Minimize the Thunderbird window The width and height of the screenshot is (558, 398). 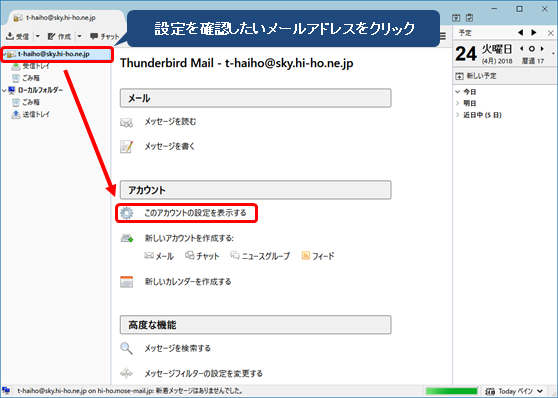click(x=494, y=9)
